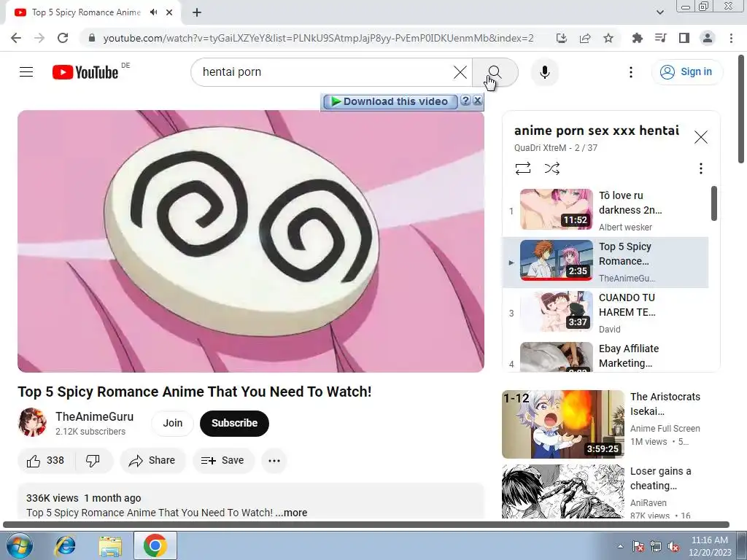Launch Internet Explorer from the taskbar
Image resolution: width=747 pixels, height=560 pixels.
[x=64, y=545]
